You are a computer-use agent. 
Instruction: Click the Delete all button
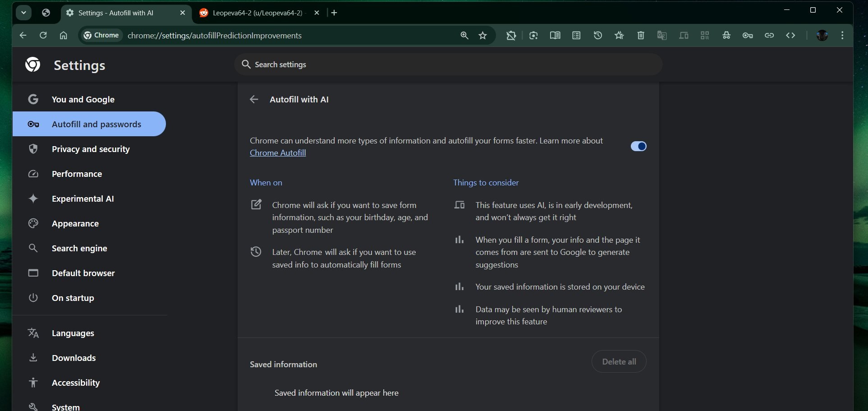coord(619,362)
